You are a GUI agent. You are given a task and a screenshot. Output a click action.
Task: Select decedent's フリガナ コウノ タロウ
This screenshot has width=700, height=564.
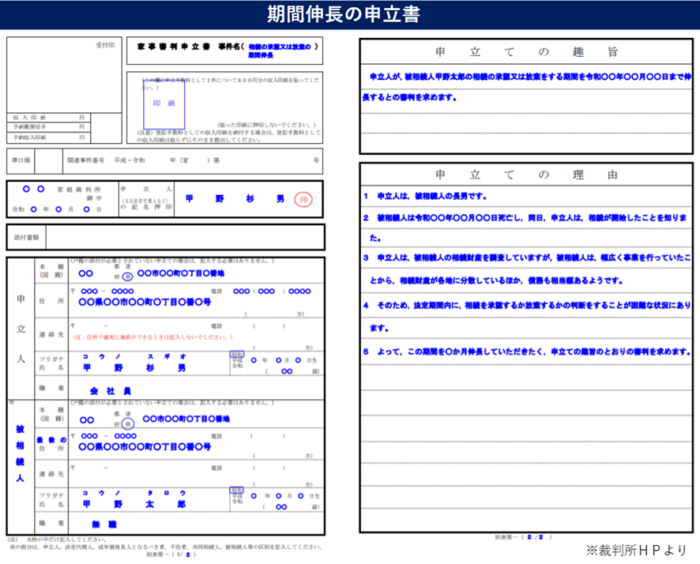point(134,493)
